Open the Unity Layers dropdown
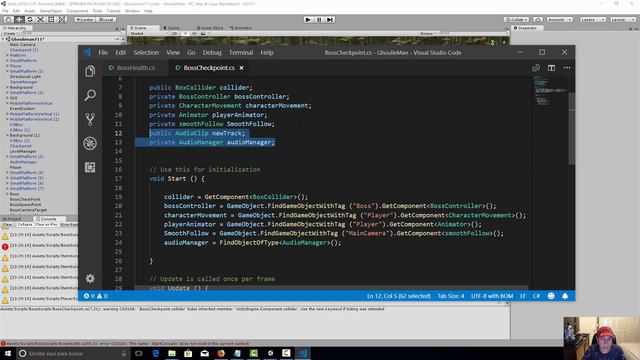The height and width of the screenshot is (360, 640). tap(592, 20)
